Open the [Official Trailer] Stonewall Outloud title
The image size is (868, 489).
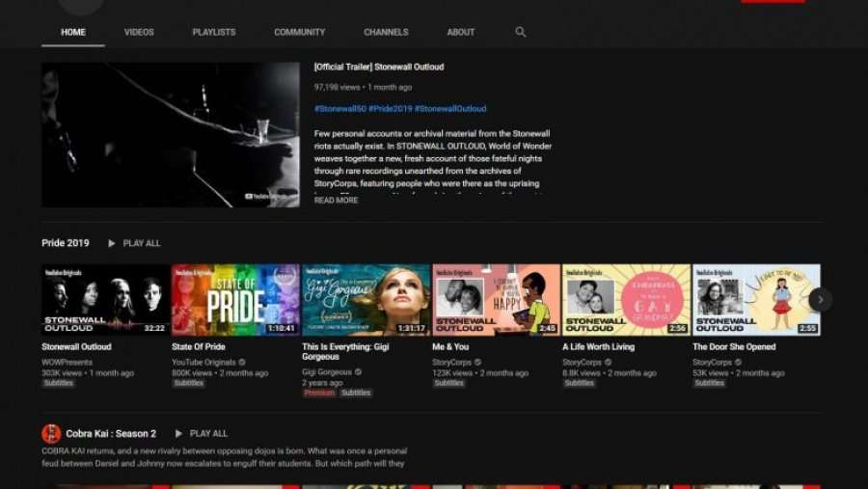pos(379,67)
